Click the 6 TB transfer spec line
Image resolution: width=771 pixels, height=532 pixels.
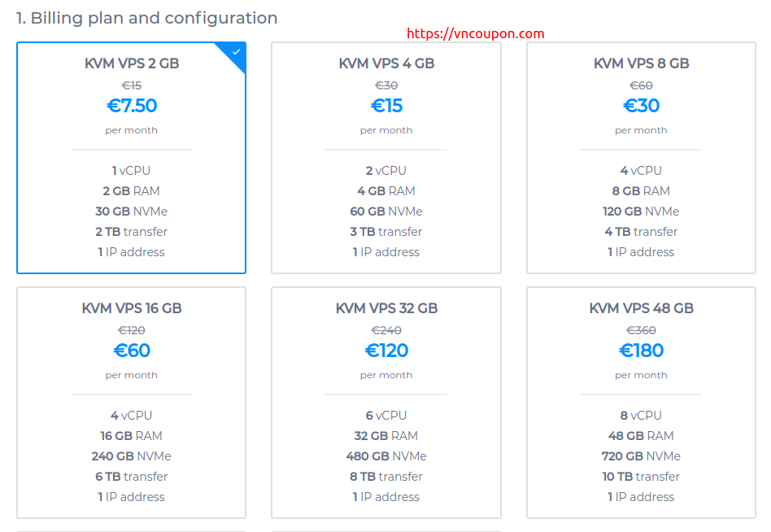(132, 477)
